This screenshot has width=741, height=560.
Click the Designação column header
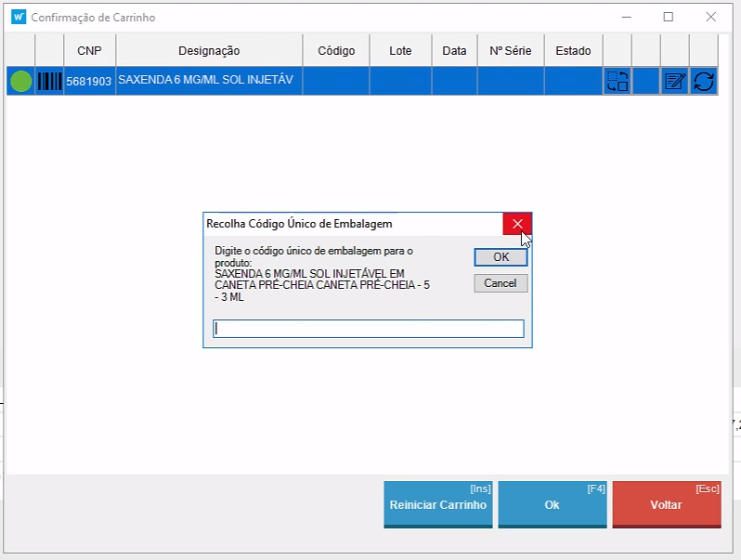click(209, 51)
